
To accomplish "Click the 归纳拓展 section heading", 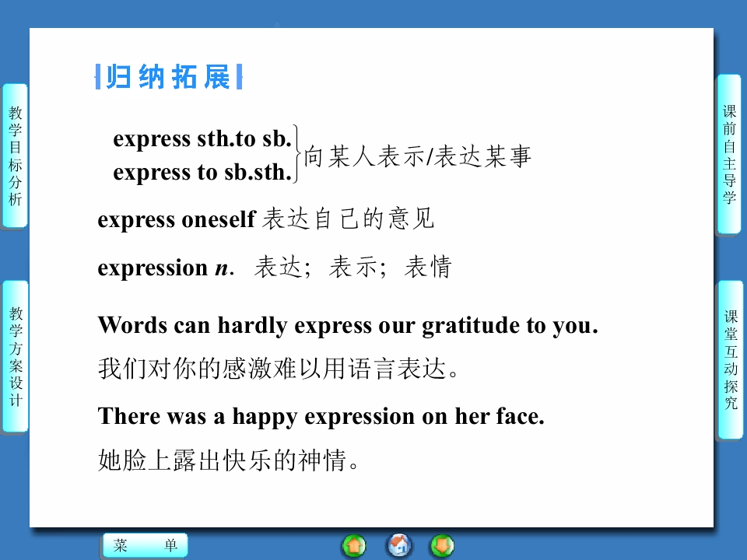I will 168,77.
